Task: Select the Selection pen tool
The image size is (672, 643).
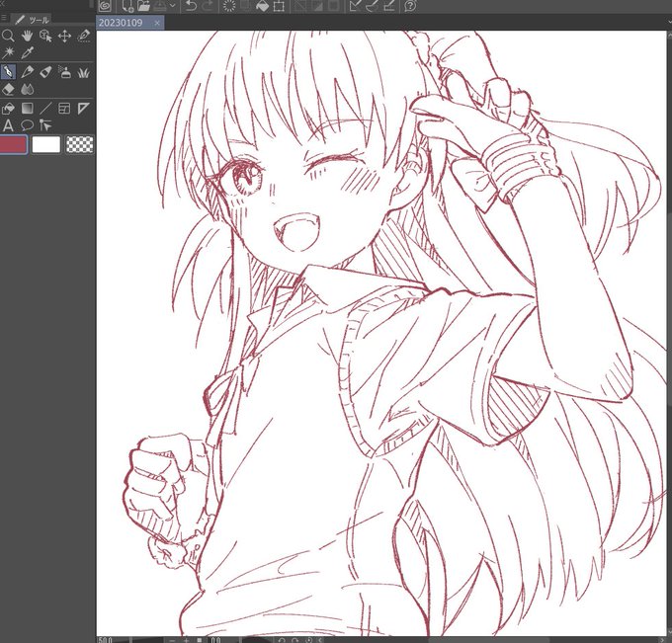Action: [84, 36]
